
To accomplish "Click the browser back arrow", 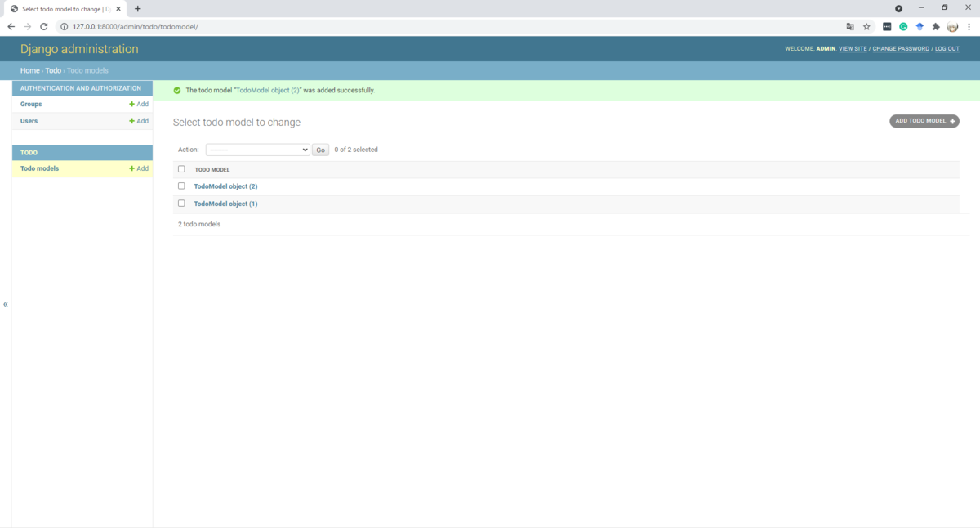I will [x=11, y=26].
